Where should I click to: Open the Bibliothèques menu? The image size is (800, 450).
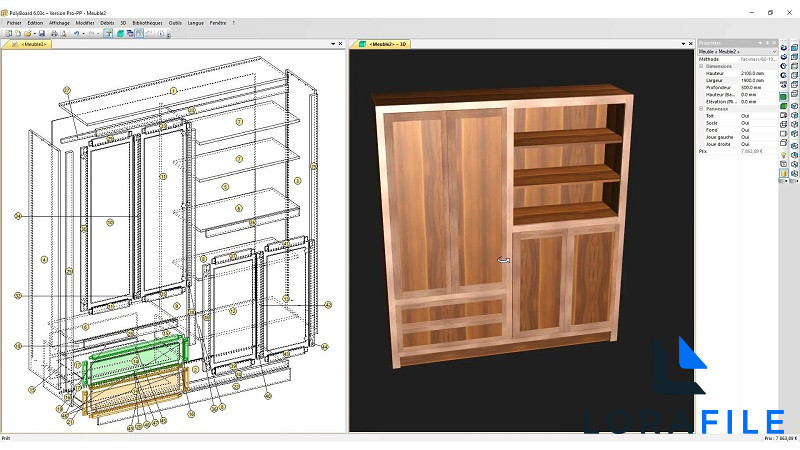[x=147, y=23]
